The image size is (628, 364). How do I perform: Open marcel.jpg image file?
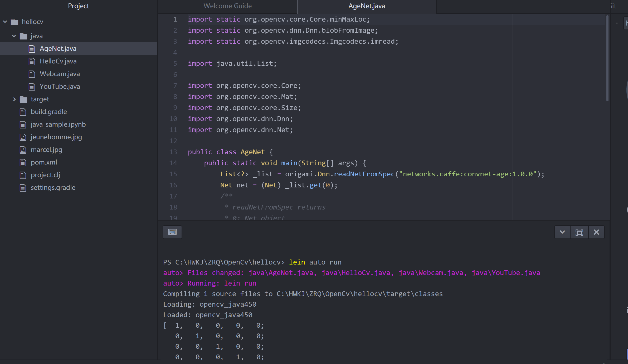click(46, 149)
